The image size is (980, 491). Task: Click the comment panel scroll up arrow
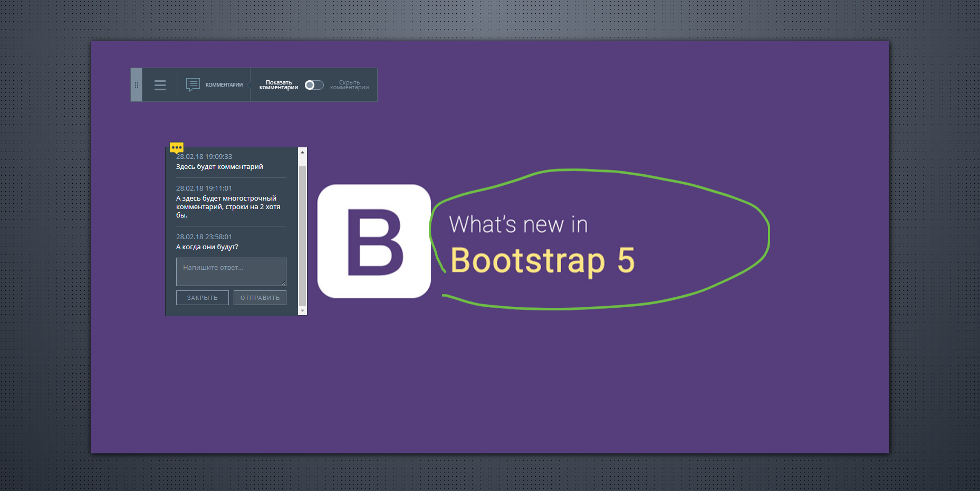coord(303,152)
